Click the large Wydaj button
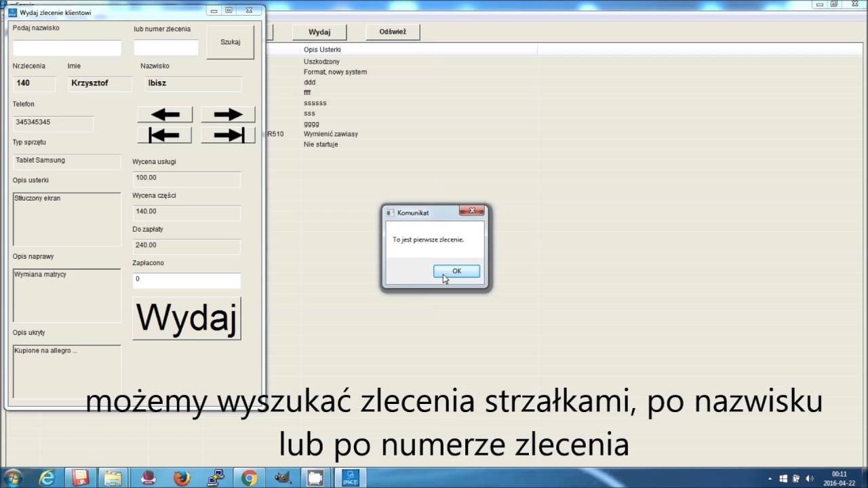868x488 pixels. coord(186,318)
